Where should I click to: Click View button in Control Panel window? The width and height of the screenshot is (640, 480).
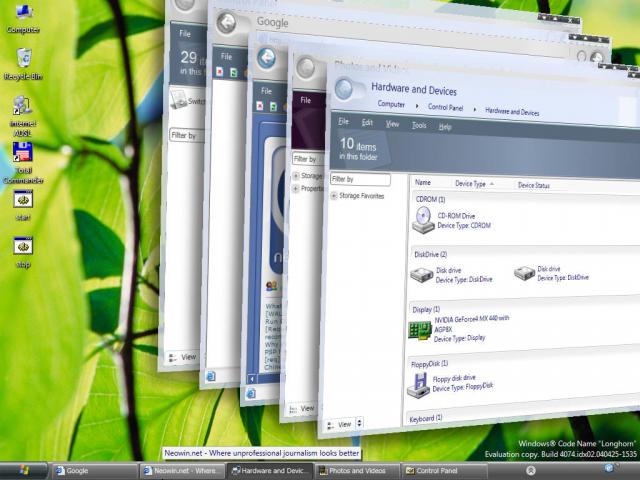(183, 357)
